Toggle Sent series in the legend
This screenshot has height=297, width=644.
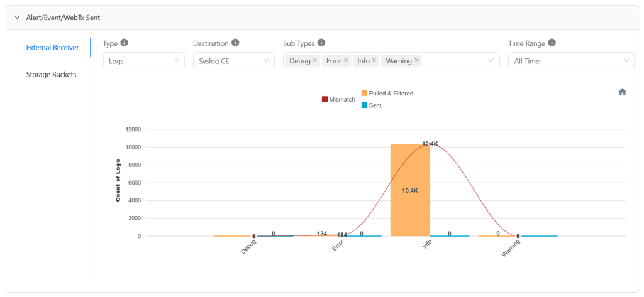pyautogui.click(x=371, y=105)
